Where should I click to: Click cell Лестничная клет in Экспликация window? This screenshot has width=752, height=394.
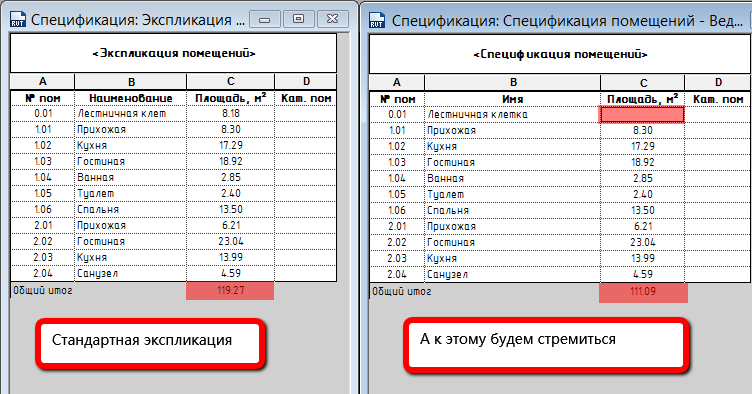[130, 114]
